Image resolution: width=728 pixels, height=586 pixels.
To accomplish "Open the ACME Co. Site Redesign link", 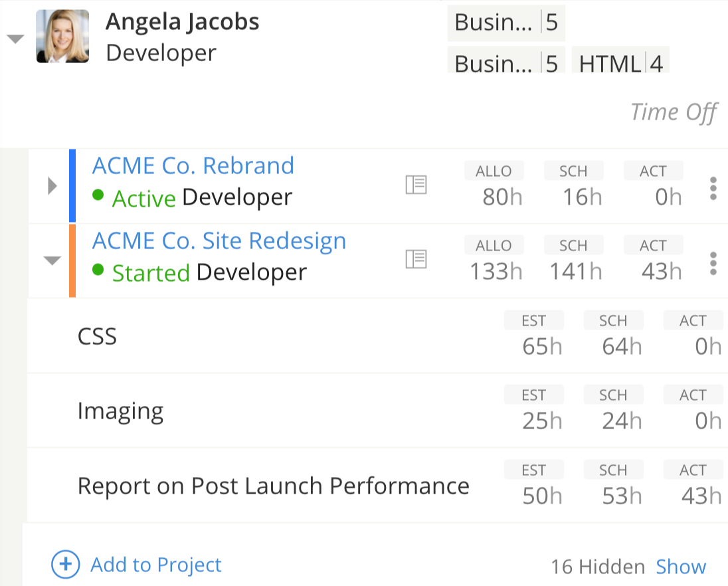I will (x=219, y=241).
